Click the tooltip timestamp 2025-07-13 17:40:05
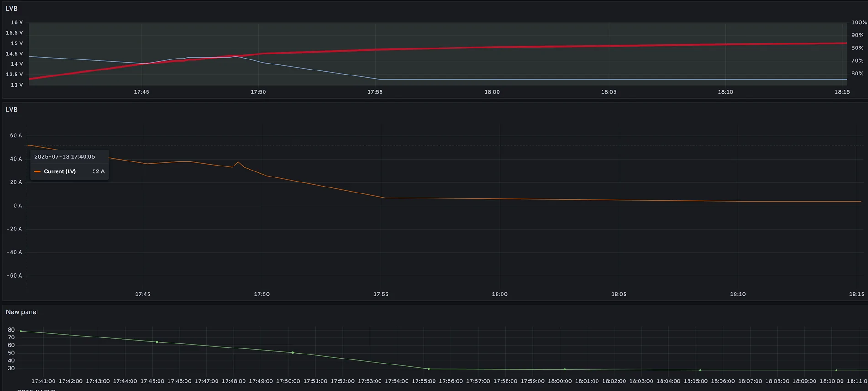 [64, 156]
